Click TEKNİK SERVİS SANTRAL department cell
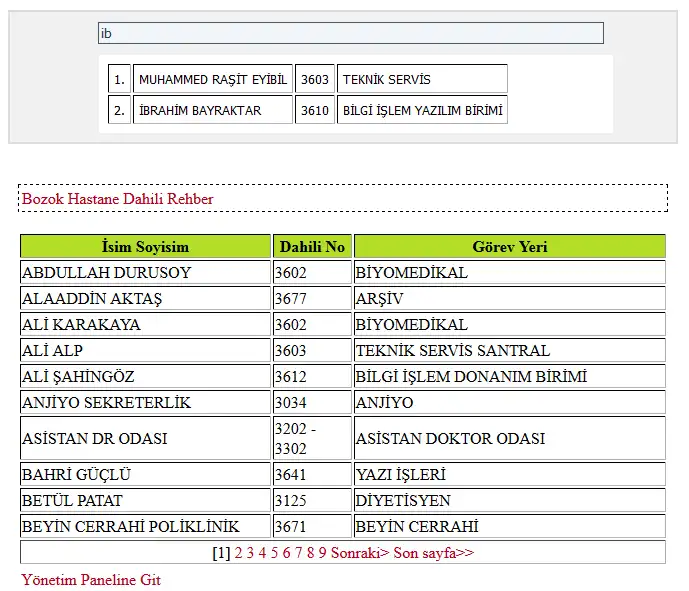 coord(510,350)
